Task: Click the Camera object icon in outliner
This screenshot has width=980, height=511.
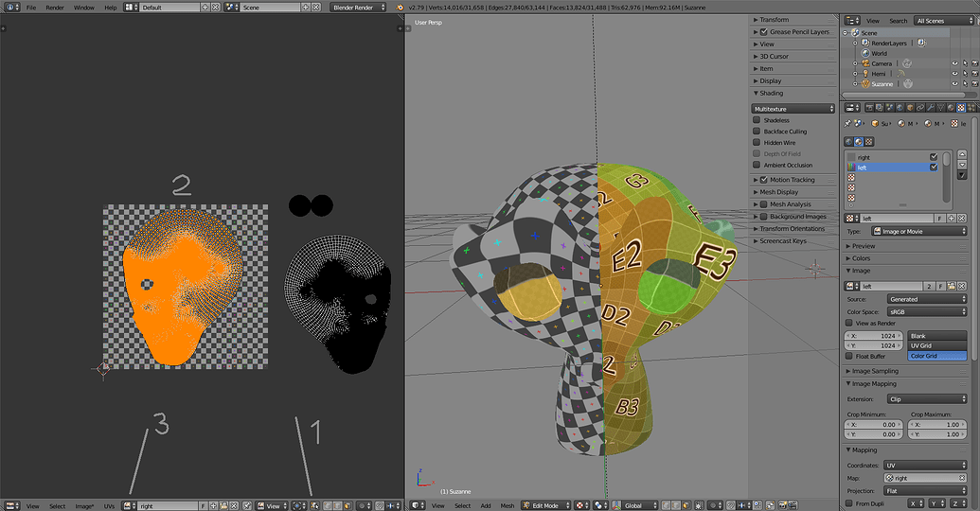Action: pyautogui.click(x=865, y=63)
